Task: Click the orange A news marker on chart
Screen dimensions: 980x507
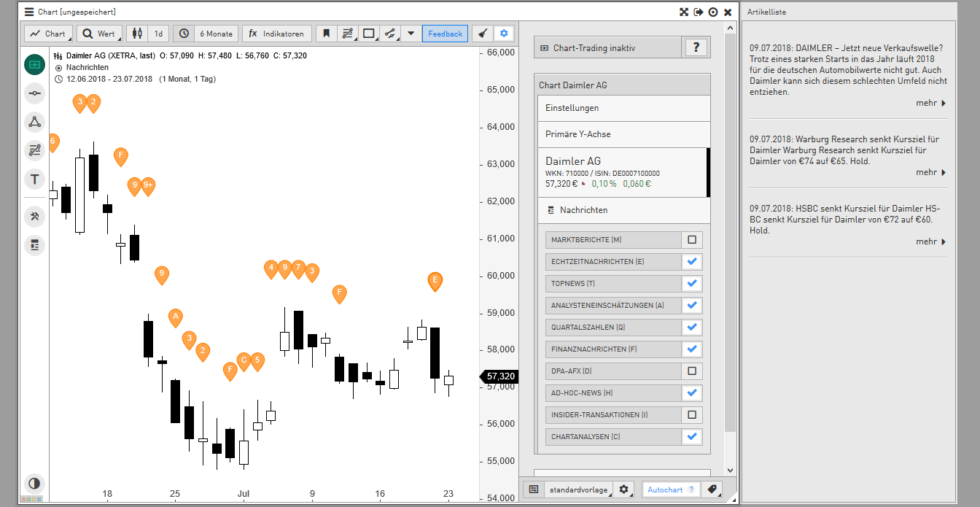Action: [x=175, y=317]
